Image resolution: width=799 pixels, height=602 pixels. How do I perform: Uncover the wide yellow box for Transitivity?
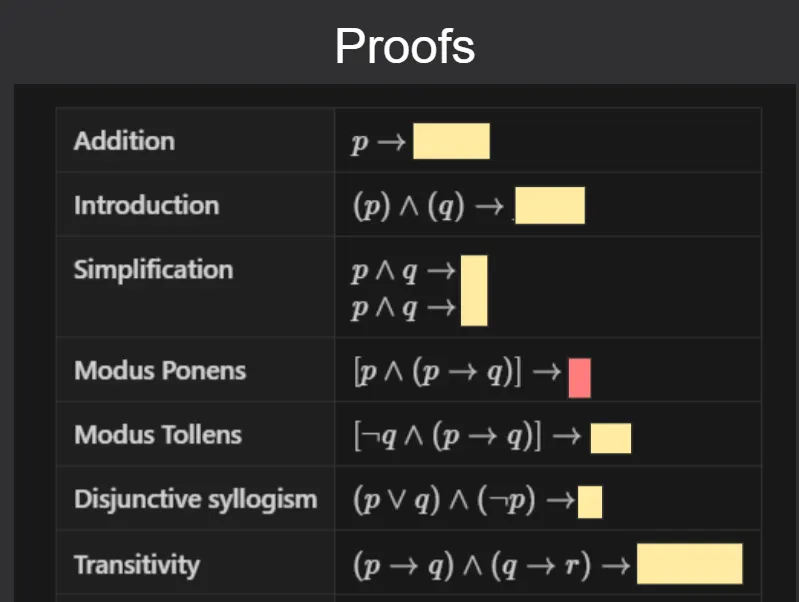click(689, 564)
